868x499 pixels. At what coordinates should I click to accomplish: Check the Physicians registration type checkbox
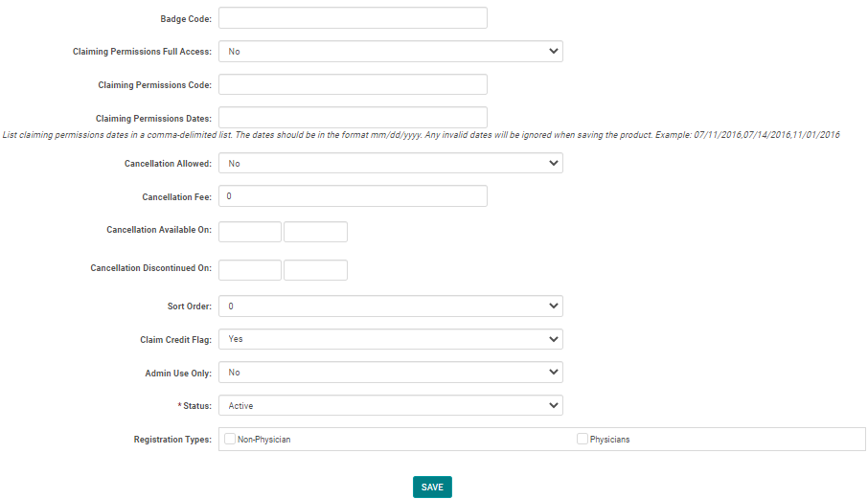pos(582,439)
